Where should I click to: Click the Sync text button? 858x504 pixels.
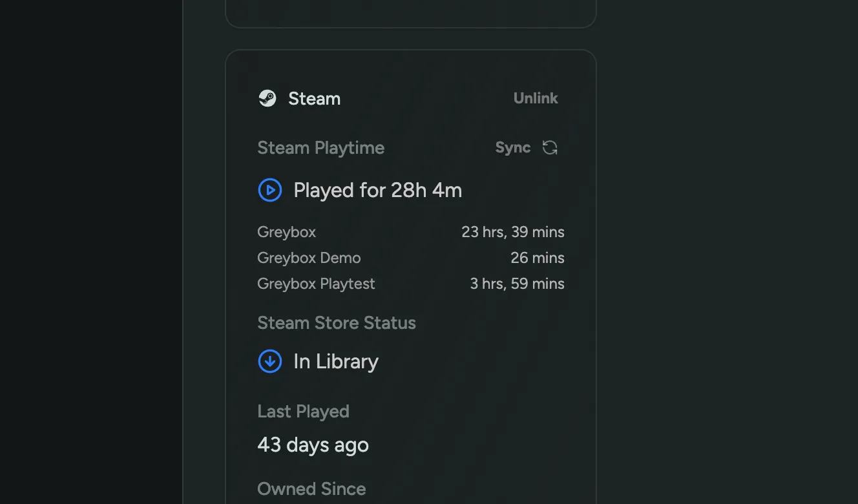pos(513,147)
